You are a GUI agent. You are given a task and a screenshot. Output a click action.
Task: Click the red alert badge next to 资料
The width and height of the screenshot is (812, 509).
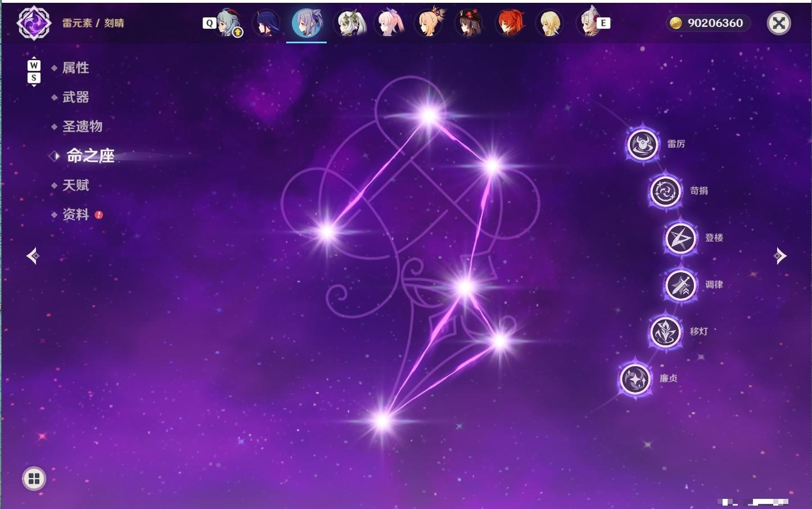click(99, 214)
